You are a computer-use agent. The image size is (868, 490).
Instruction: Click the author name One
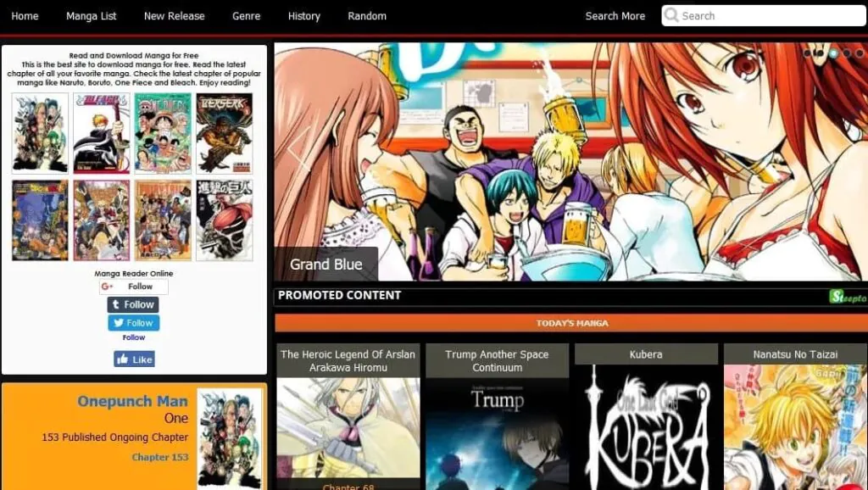176,418
